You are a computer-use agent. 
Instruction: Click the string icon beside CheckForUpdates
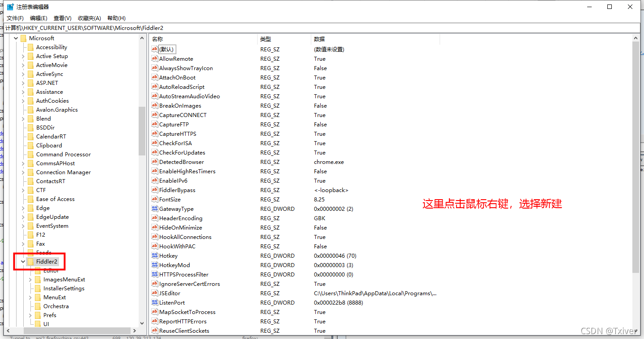(x=155, y=152)
